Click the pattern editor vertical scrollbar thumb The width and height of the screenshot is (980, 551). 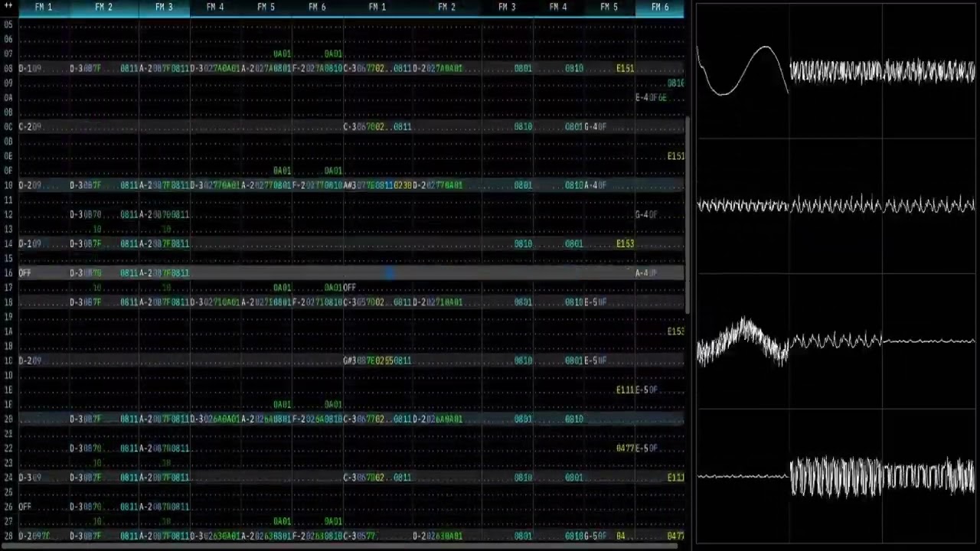tap(688, 216)
